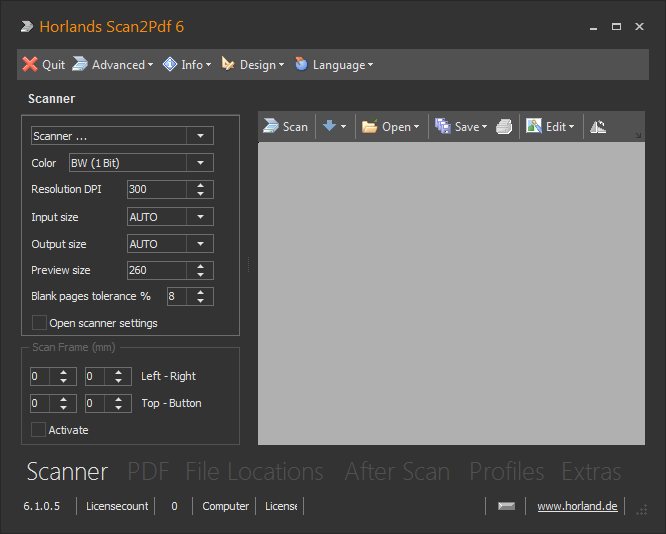The width and height of the screenshot is (666, 534).
Task: Click the Computer status entry
Action: 225,506
